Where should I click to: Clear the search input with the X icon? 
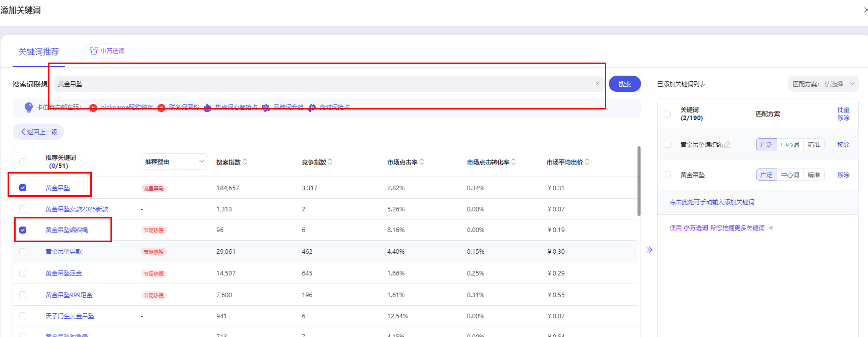pyautogui.click(x=597, y=84)
